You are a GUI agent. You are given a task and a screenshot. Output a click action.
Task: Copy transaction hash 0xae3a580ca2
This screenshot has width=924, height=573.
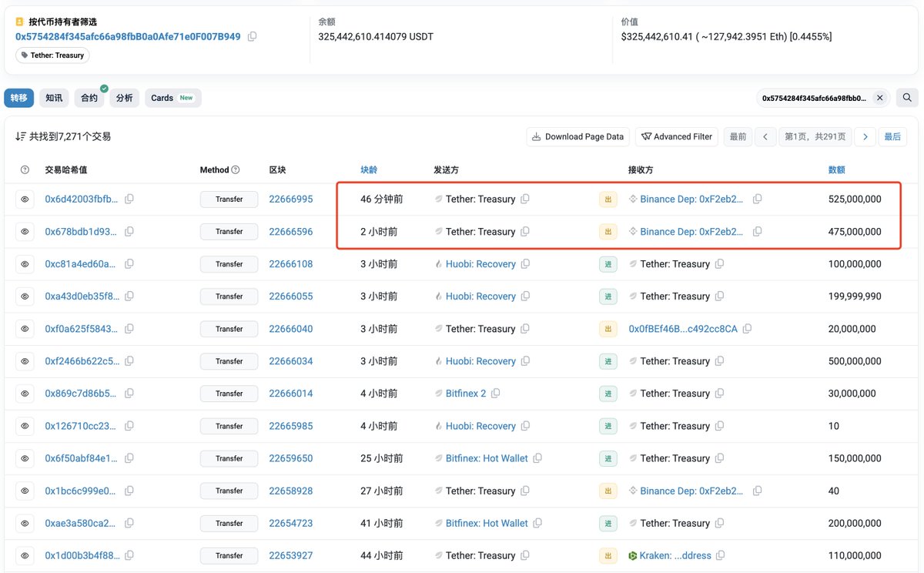129,523
